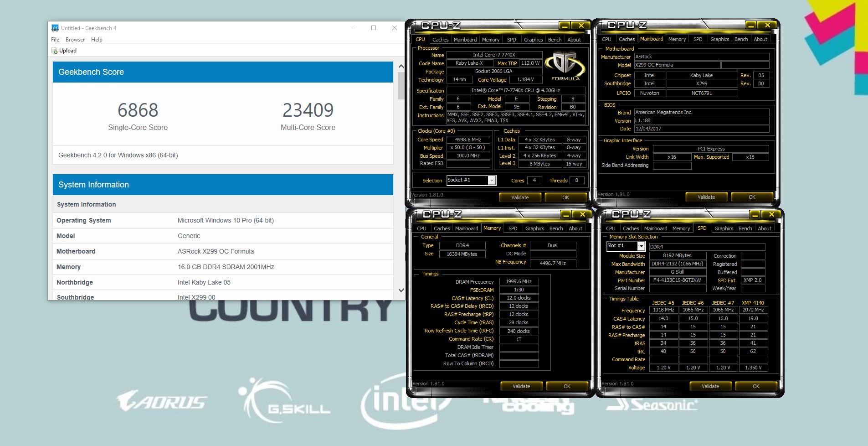The height and width of the screenshot is (446, 868).
Task: Minimize the CPU-Z SPD window
Action: tap(755, 214)
